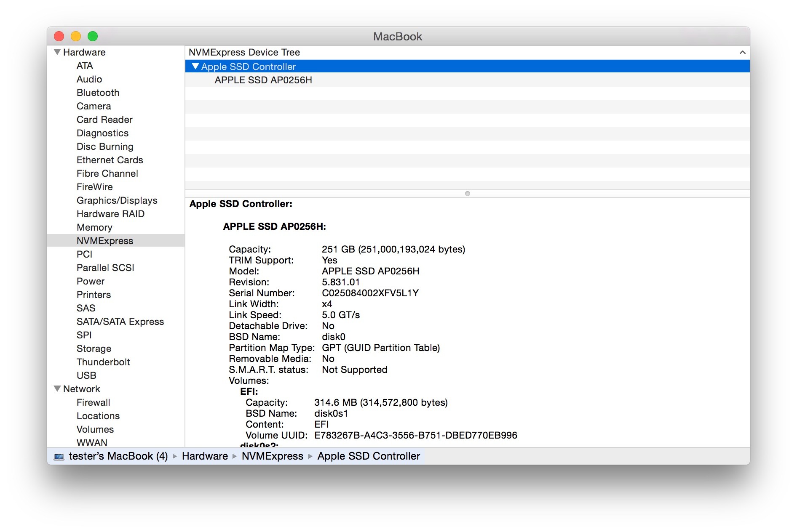797x532 pixels.
Task: Collapse the Apple SSD Controller disclosure triangle
Action: click(x=195, y=66)
